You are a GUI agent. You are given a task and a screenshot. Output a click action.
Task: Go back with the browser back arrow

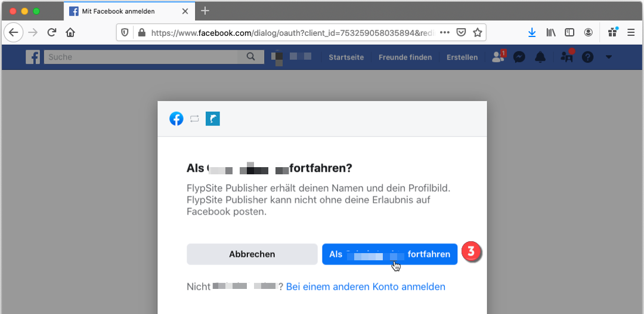pos(14,32)
